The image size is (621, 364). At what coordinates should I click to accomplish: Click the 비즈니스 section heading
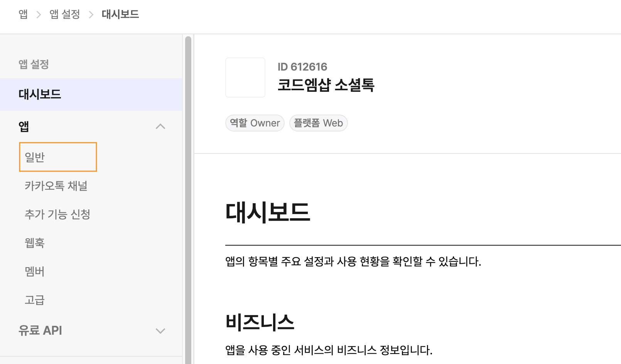point(260,322)
